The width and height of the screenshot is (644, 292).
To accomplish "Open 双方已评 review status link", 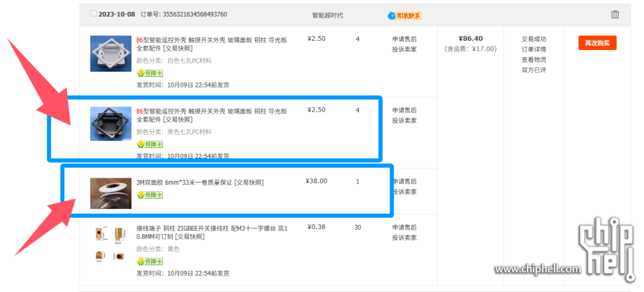I will pyautogui.click(x=534, y=70).
